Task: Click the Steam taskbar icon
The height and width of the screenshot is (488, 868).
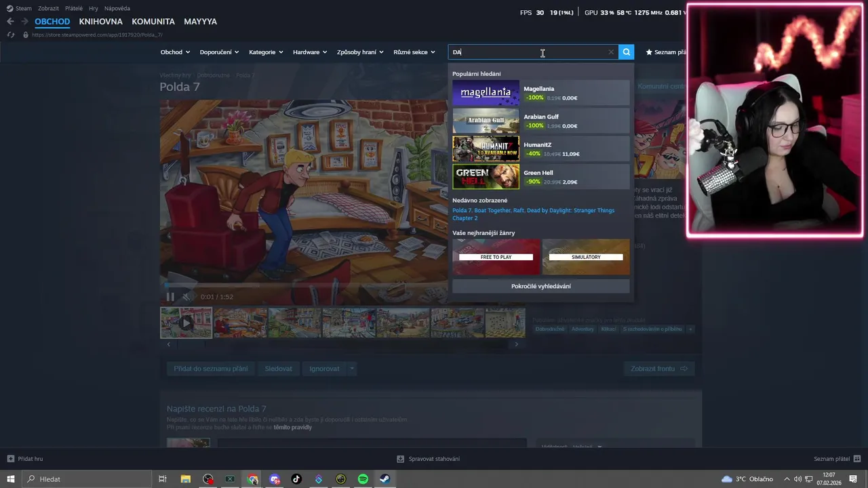Action: pos(384,479)
